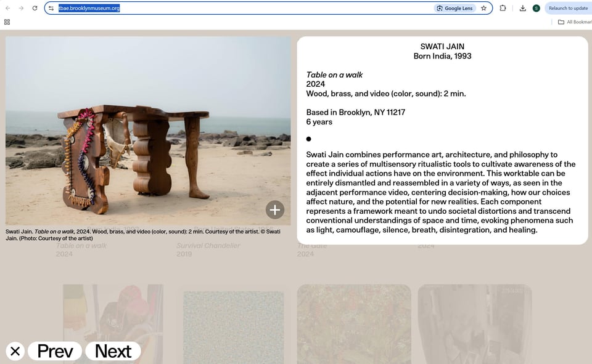This screenshot has height=364, width=592.
Task: Click the black dot indicator in info panel
Action: point(308,139)
